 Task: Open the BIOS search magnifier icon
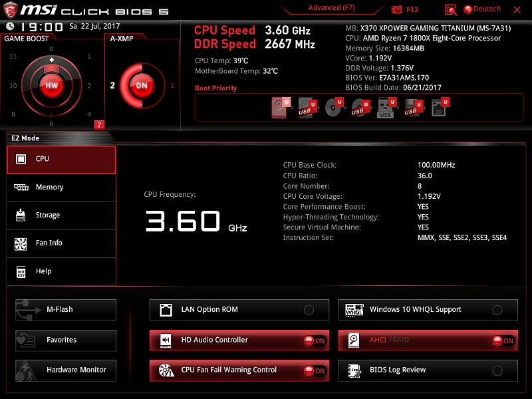[451, 10]
